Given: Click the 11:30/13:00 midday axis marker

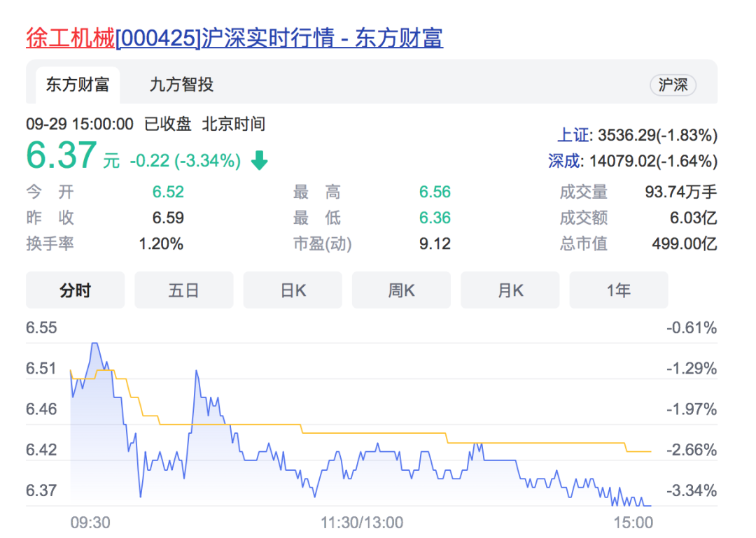Looking at the screenshot, I should [x=362, y=523].
